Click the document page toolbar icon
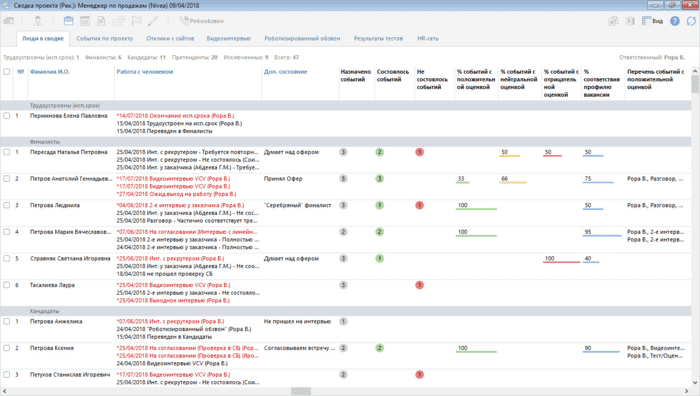 pyautogui.click(x=101, y=21)
